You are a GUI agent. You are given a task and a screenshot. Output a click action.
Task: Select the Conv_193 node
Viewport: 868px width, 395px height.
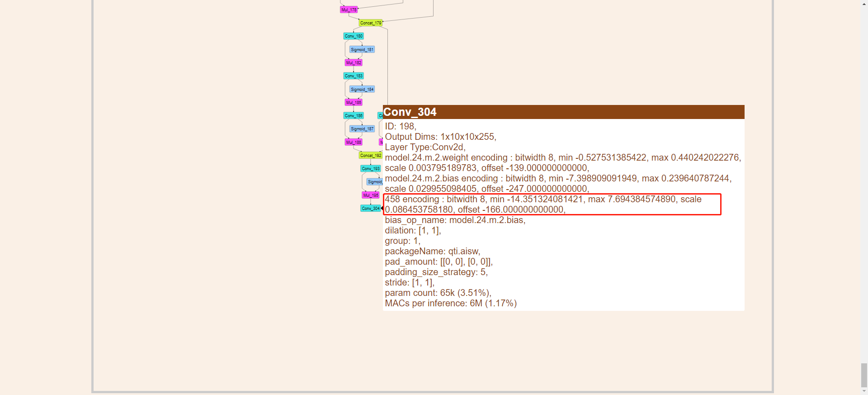(x=371, y=169)
